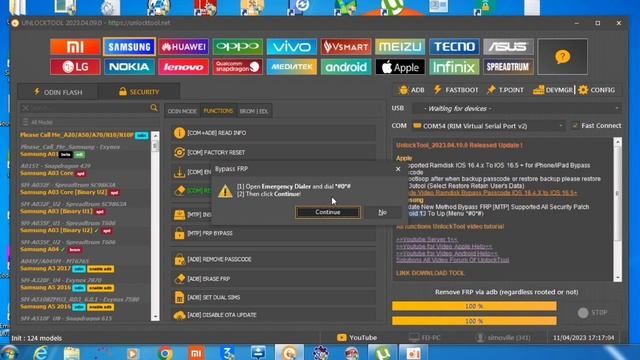
Task: Choose the Huawei brand logo
Action: click(184, 47)
